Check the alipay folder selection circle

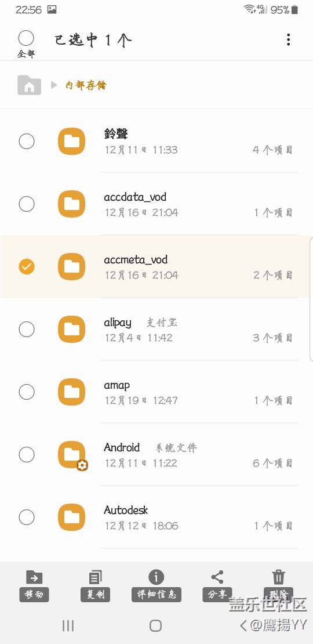(x=27, y=329)
